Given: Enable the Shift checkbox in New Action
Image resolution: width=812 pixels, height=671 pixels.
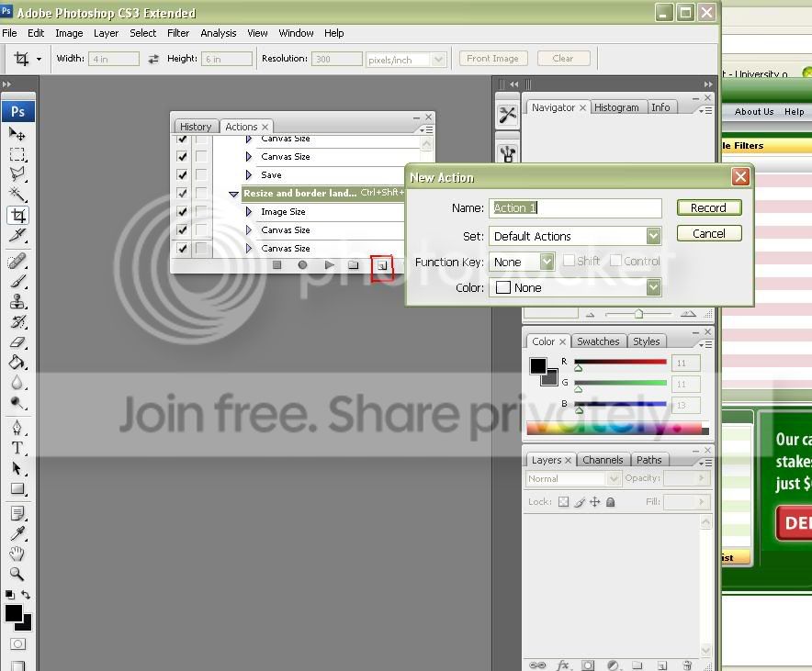Looking at the screenshot, I should [570, 262].
